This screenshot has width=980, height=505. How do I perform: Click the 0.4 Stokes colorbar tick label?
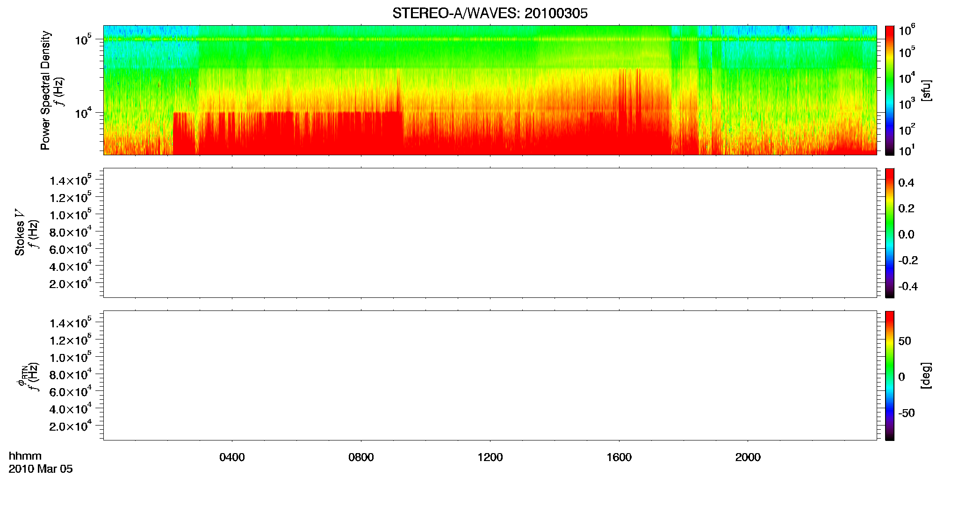tap(906, 183)
